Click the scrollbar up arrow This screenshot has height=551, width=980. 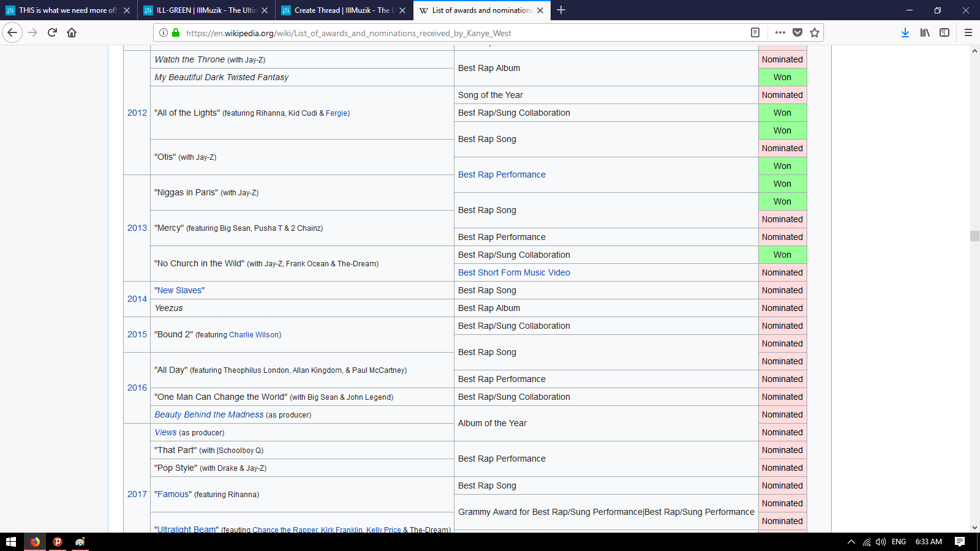pyautogui.click(x=974, y=51)
